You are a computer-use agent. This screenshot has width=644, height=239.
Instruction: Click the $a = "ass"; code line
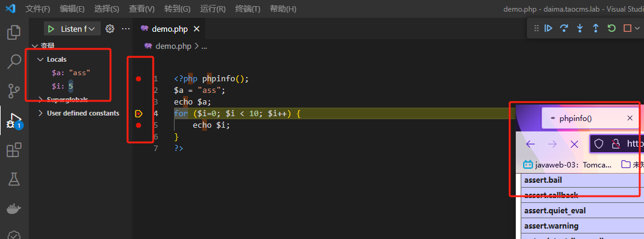click(200, 90)
